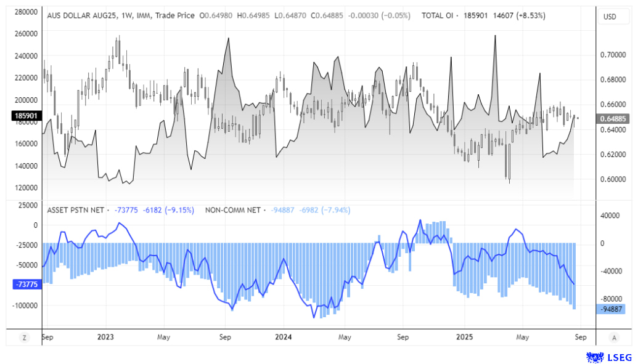This screenshot has height=364, width=638.
Task: Select the 2025 label on time axis
Action: pyautogui.click(x=464, y=338)
